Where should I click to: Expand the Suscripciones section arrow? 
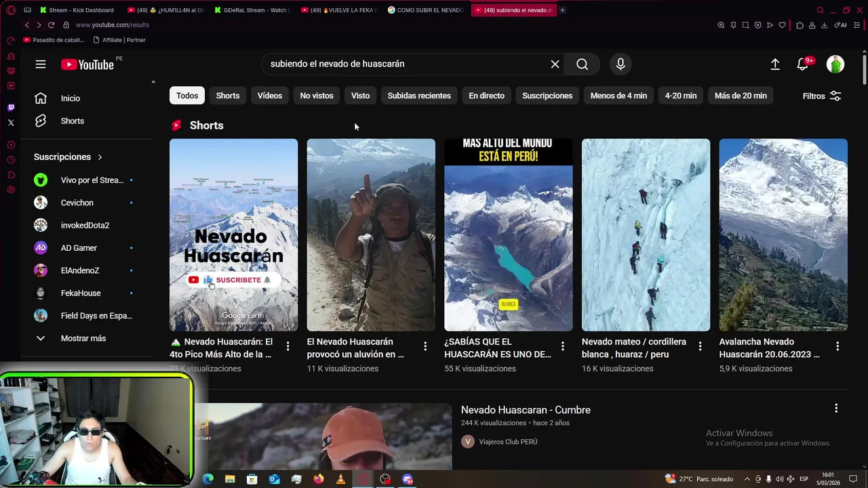(x=100, y=157)
